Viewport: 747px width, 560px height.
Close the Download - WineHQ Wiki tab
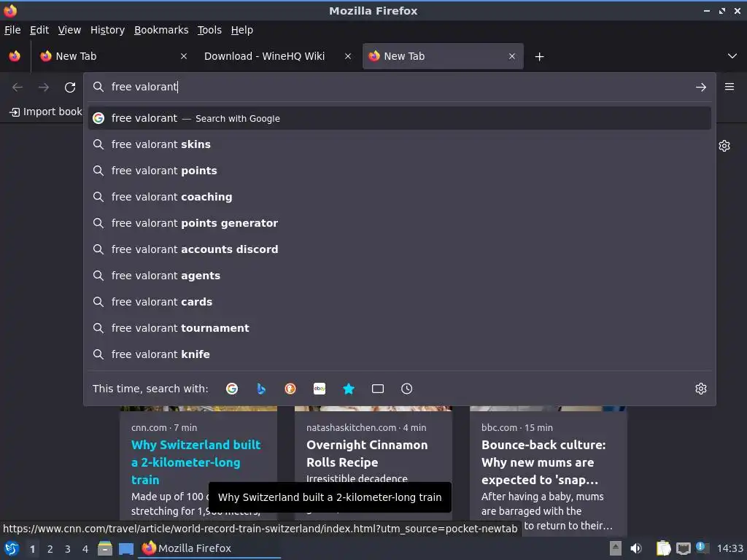tap(348, 56)
